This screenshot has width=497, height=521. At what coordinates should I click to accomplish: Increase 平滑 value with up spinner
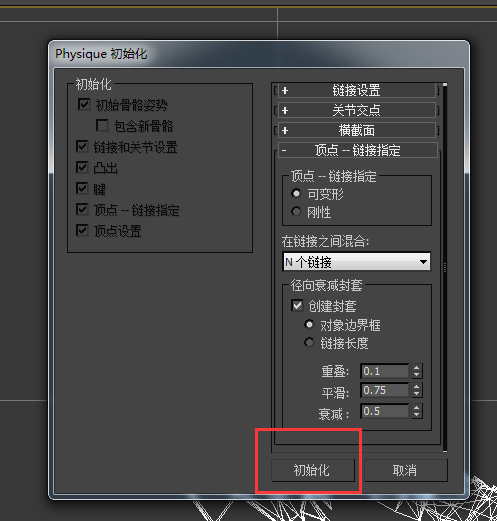point(417,387)
